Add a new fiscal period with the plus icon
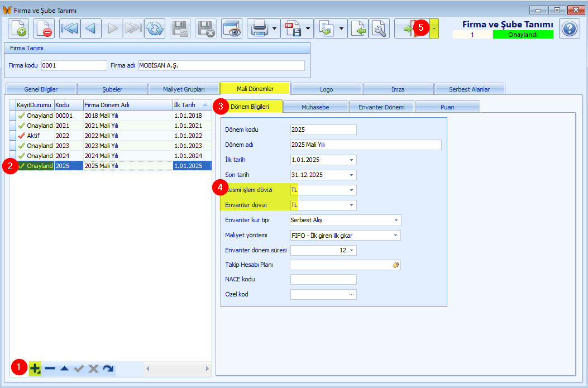This screenshot has width=588, height=388. pos(35,368)
